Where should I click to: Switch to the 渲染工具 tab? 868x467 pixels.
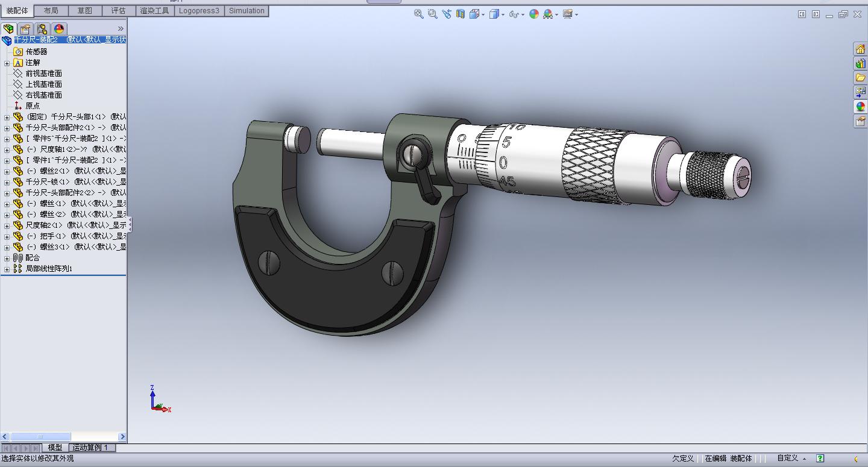154,11
